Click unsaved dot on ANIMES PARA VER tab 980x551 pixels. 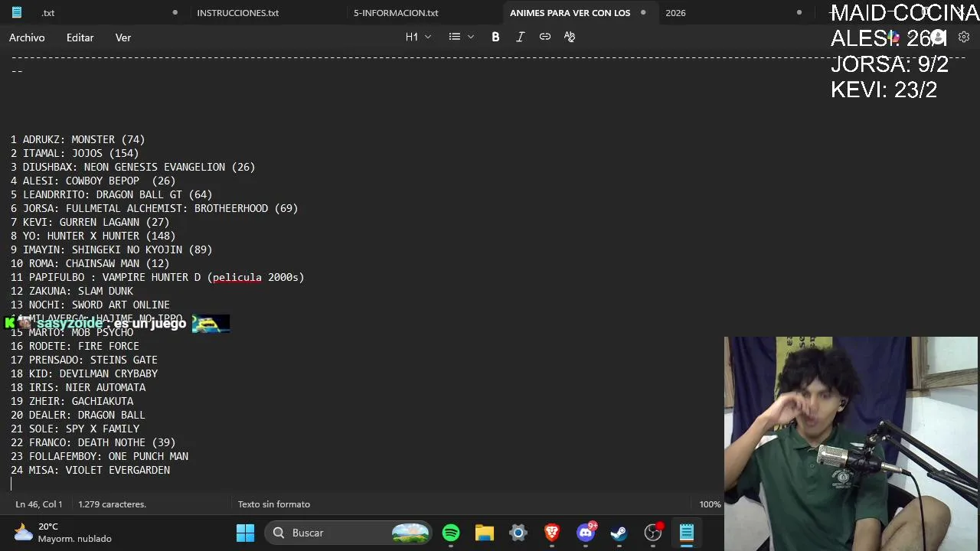point(643,12)
